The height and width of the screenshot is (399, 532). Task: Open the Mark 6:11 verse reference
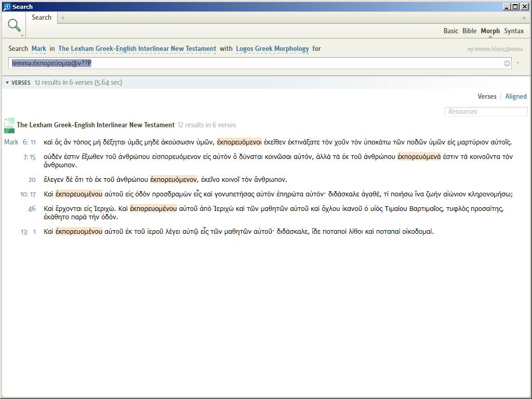click(20, 142)
